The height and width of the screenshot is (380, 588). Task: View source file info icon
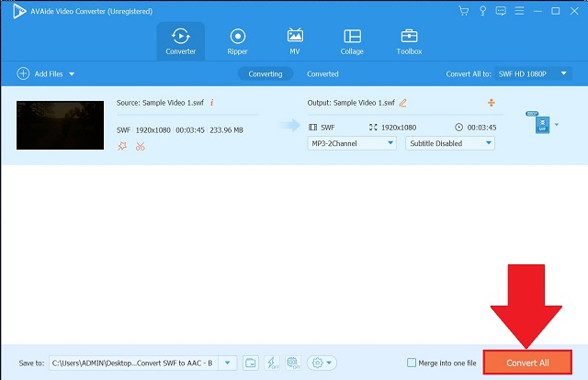(x=212, y=102)
